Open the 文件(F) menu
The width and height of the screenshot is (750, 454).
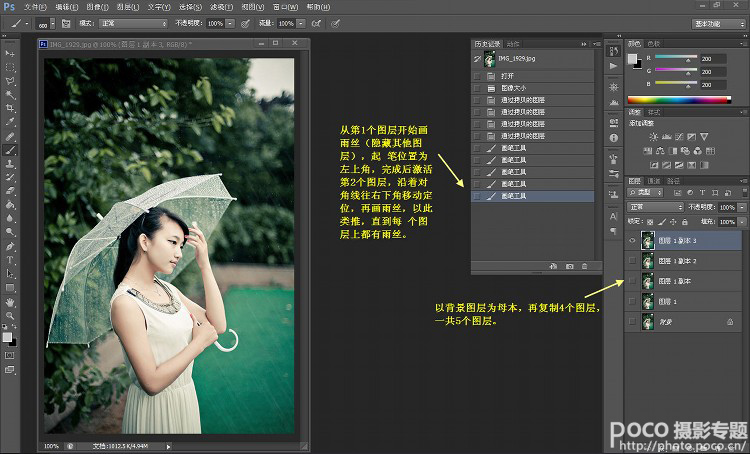[35, 7]
